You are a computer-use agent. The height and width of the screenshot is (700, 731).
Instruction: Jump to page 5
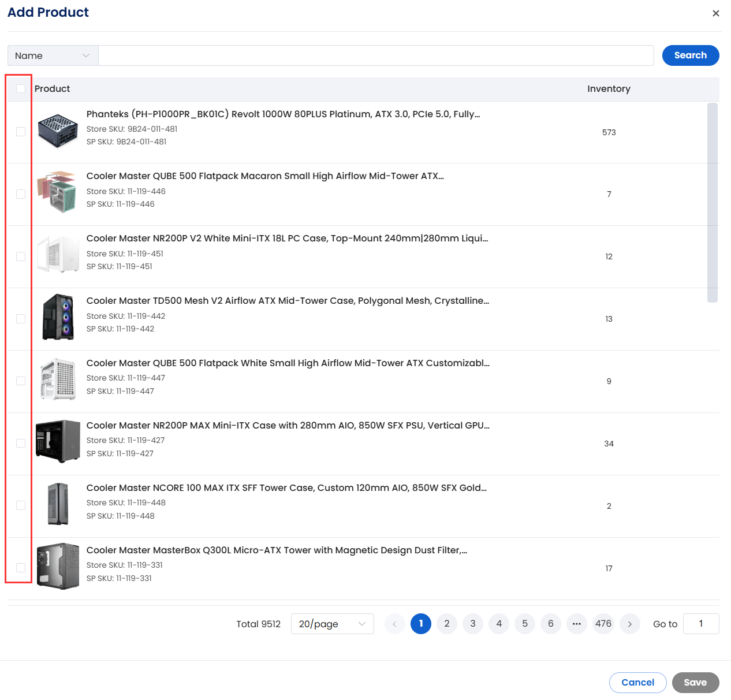525,624
